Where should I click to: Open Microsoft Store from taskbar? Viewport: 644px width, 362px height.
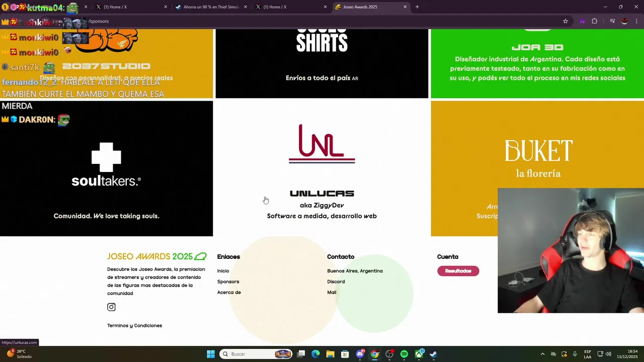pos(345,354)
